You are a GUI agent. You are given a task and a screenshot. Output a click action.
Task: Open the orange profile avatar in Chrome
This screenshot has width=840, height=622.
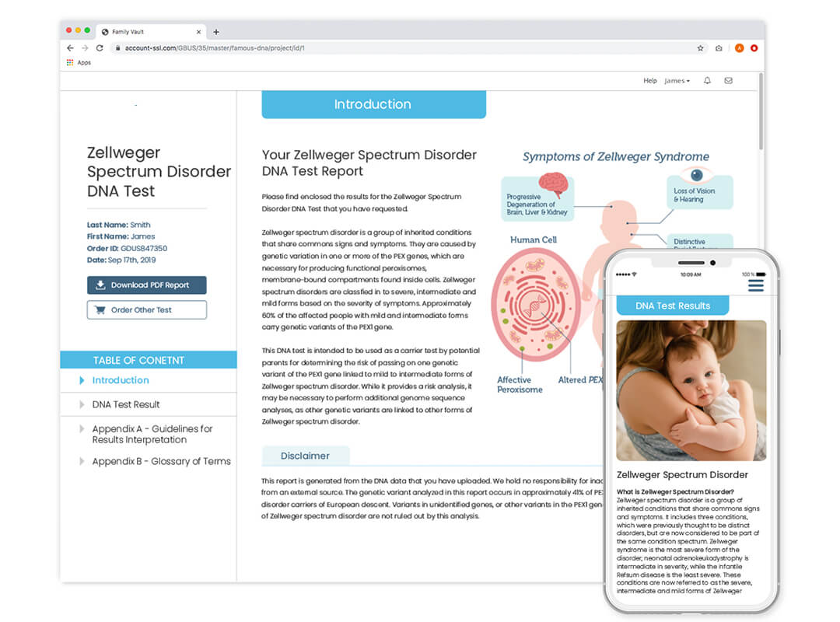(740, 48)
